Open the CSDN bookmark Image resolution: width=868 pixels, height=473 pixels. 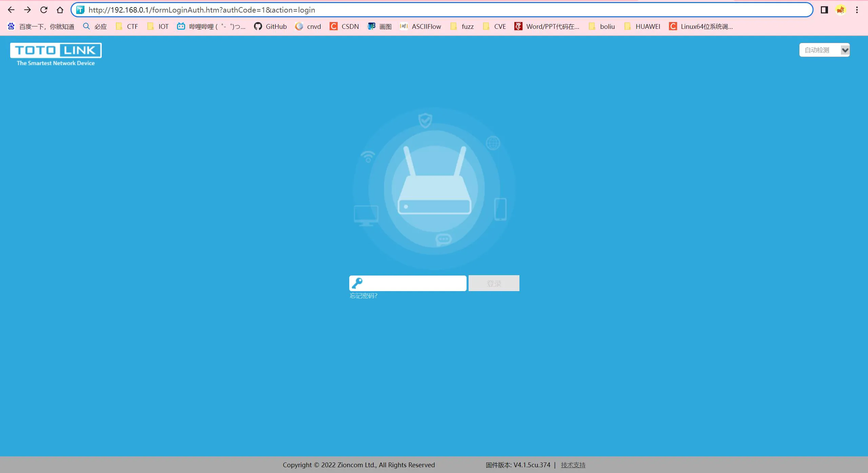[344, 26]
